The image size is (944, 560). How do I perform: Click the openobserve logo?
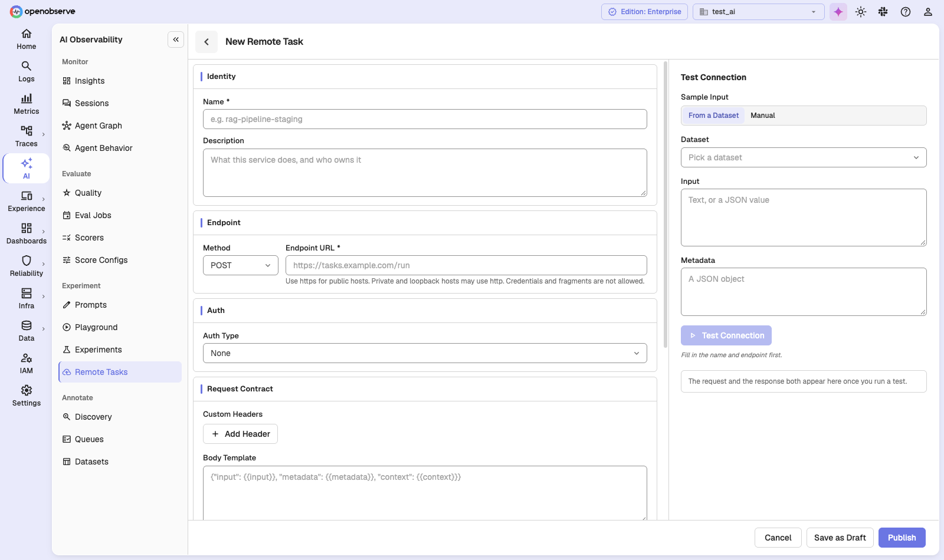(42, 11)
